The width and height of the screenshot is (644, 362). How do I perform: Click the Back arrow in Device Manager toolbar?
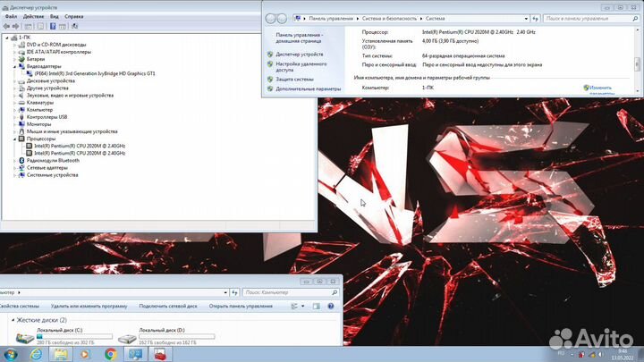[x=5, y=27]
